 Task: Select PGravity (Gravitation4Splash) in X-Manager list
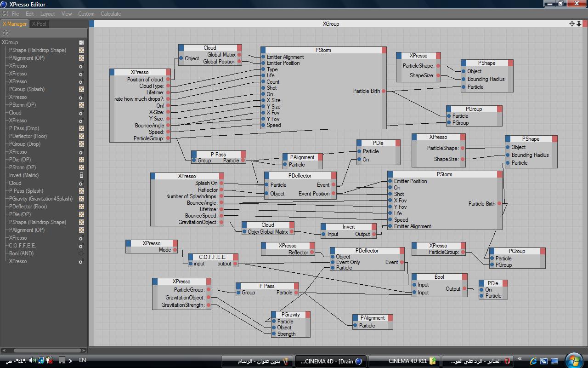[41, 199]
